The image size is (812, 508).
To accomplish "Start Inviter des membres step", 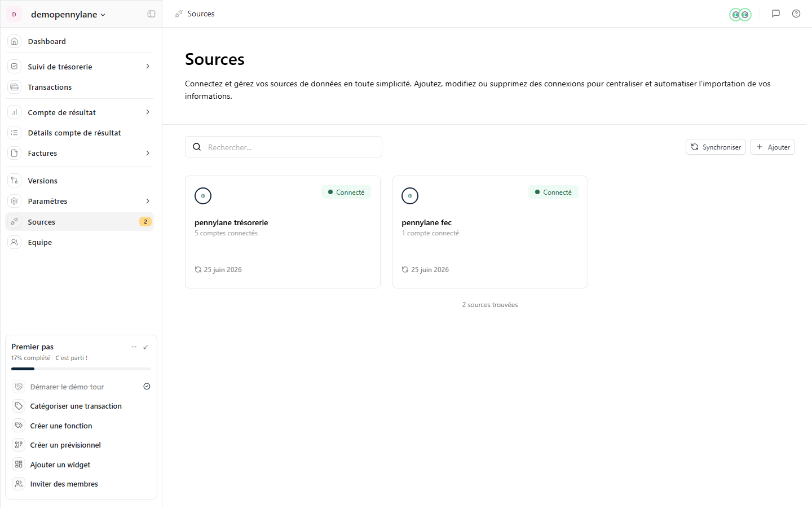I will (x=81, y=484).
